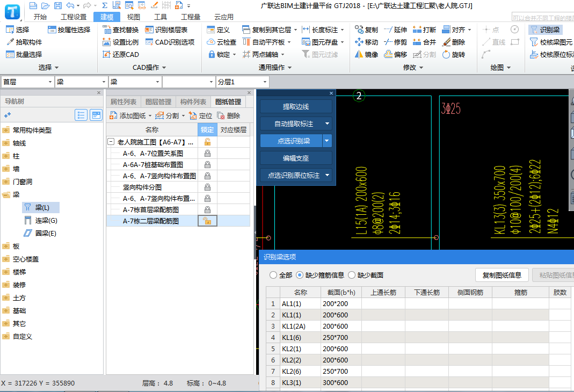
Task: Select the 缺少截面 radio option
Action: 351,275
